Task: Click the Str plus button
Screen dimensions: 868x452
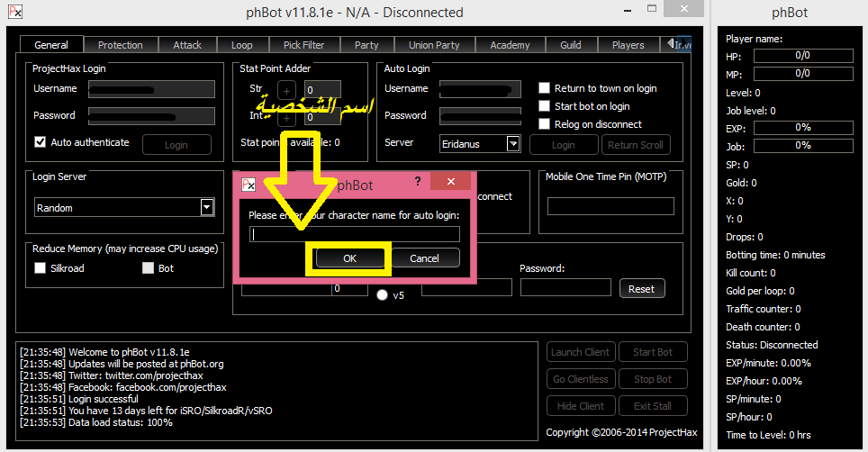Action: tap(286, 90)
